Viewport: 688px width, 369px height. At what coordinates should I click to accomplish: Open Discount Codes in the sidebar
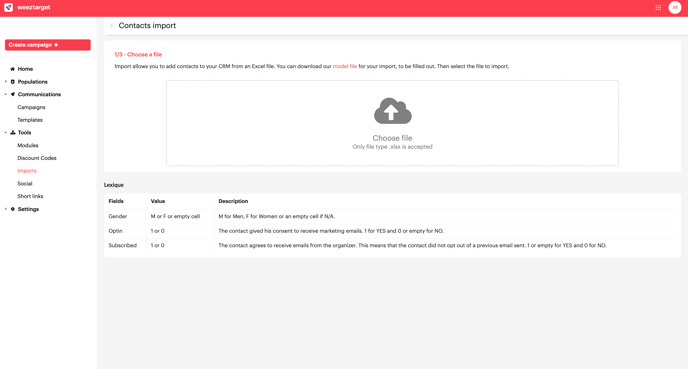(37, 158)
